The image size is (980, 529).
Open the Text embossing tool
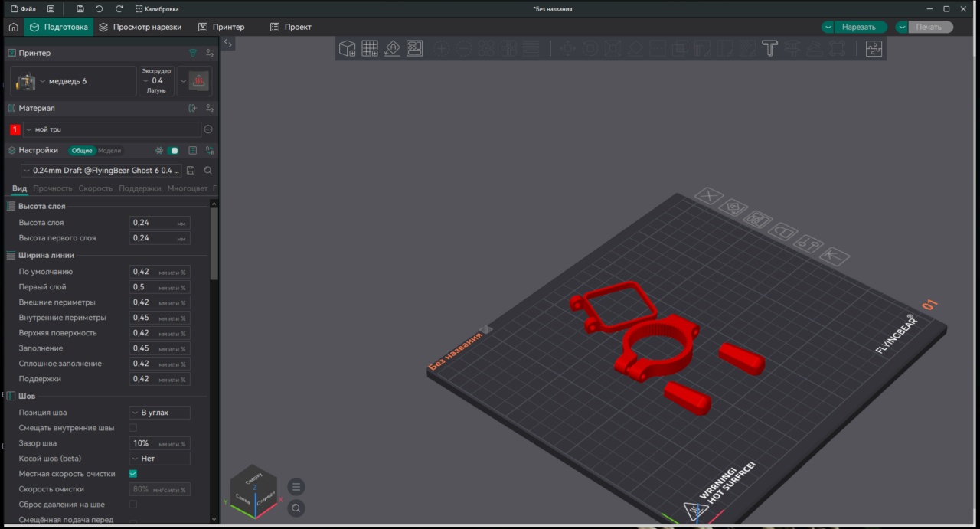769,48
